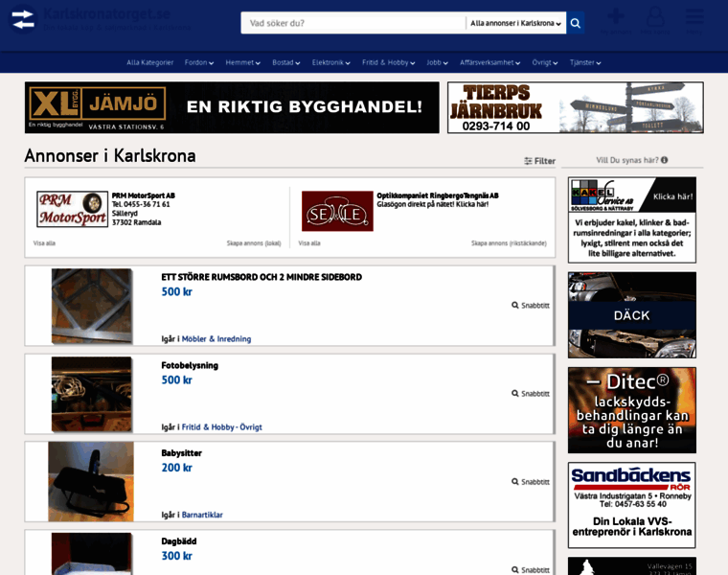Open the Dagbädd ad title
728x575 pixels.
(x=179, y=541)
